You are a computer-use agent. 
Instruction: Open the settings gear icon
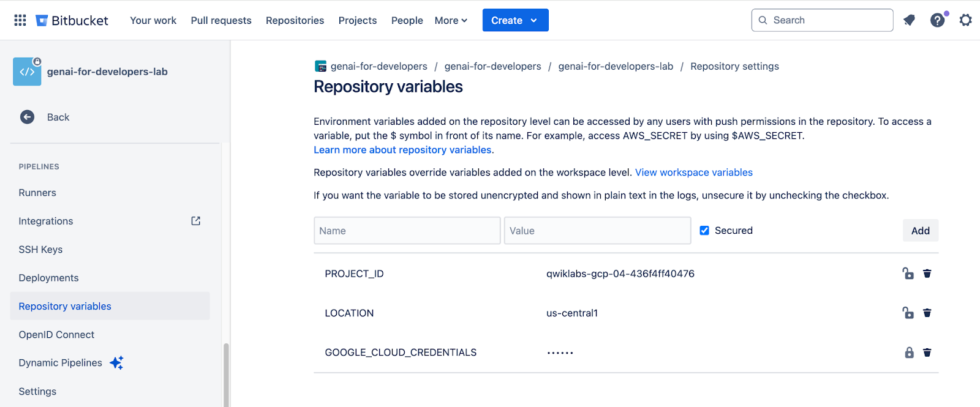(965, 20)
